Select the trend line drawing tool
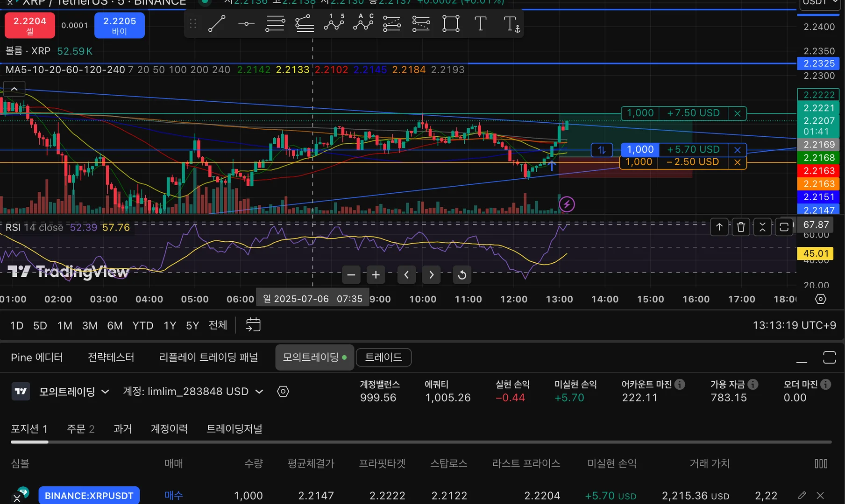845x504 pixels. click(217, 23)
